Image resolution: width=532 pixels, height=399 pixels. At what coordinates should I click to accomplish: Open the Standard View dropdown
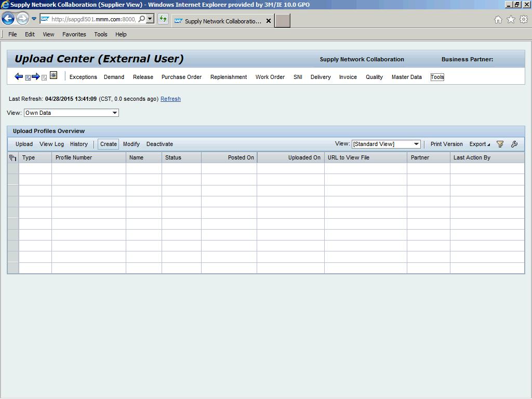386,144
